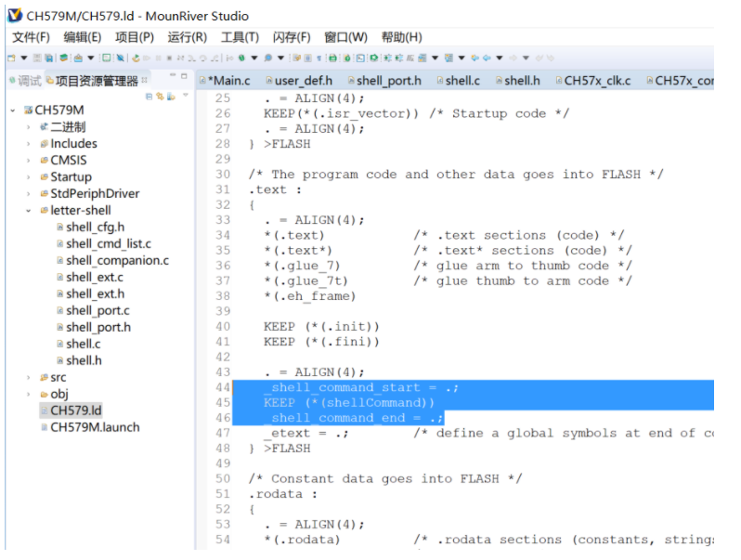Expand the StdPeriphDriver folder

click(29, 194)
